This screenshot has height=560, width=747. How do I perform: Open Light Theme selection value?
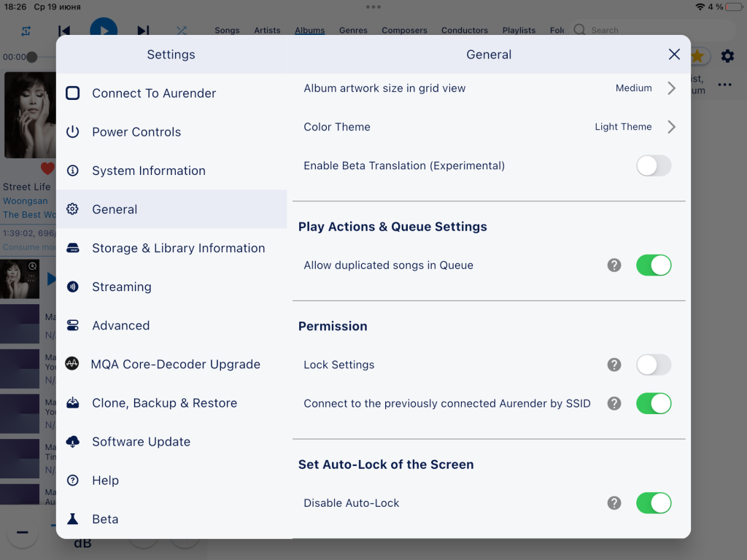tap(623, 127)
